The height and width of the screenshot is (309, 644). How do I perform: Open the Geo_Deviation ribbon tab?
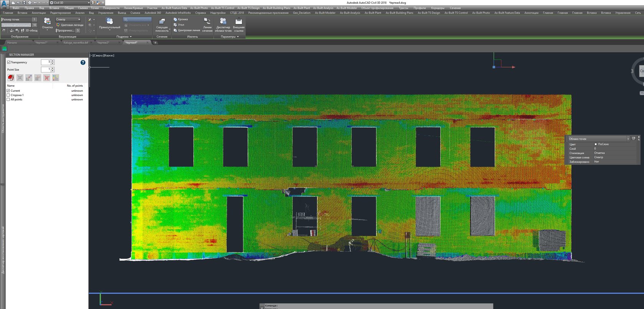point(302,13)
